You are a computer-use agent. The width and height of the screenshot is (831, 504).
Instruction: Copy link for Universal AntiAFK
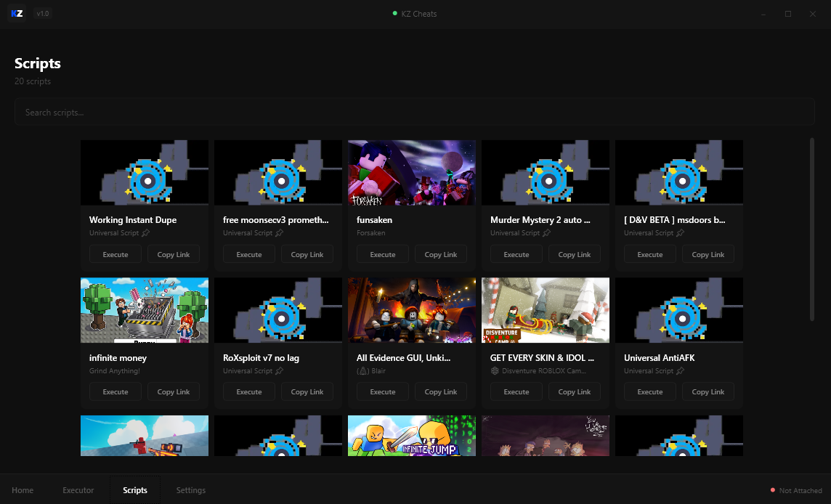(708, 391)
